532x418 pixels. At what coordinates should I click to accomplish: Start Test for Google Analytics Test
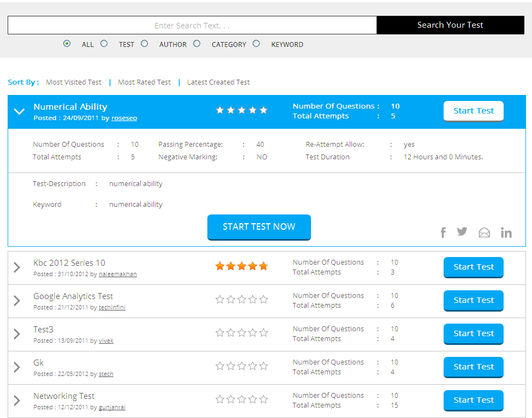tap(473, 301)
